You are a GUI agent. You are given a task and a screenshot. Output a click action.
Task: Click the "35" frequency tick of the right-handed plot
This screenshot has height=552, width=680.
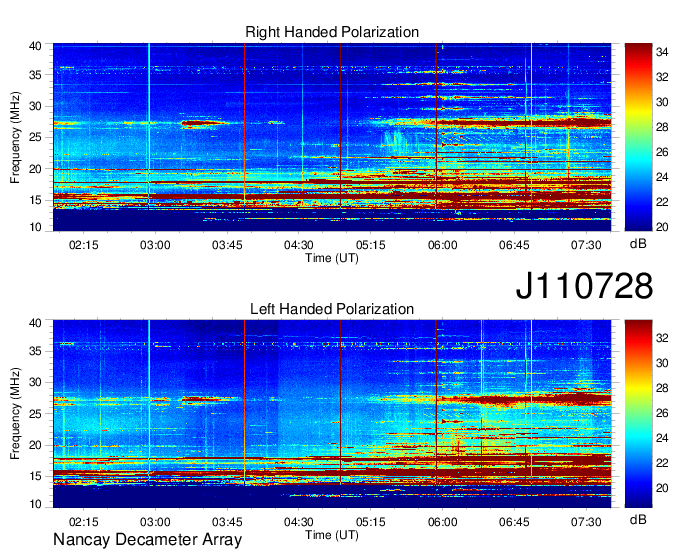[35, 75]
